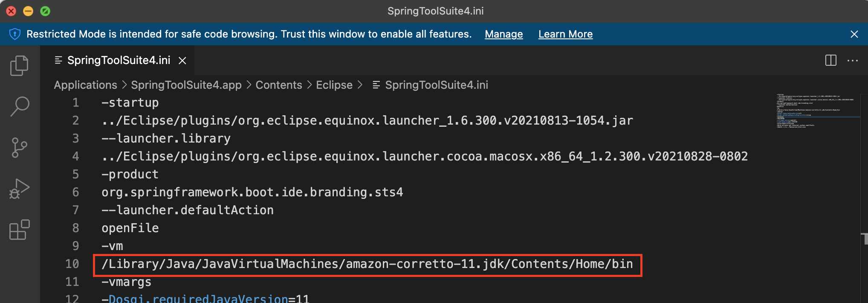Image resolution: width=868 pixels, height=303 pixels.
Task: Open the Explorer view in activity bar
Action: pyautogui.click(x=19, y=65)
